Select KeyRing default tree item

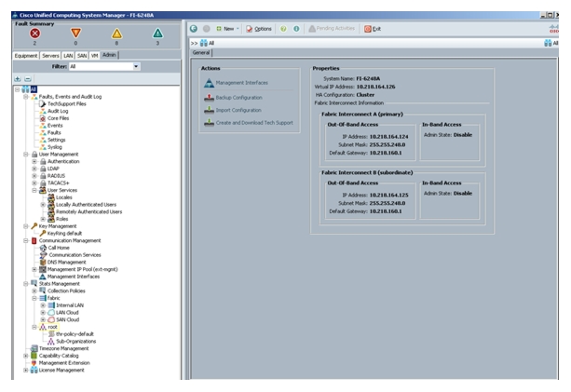click(x=64, y=234)
